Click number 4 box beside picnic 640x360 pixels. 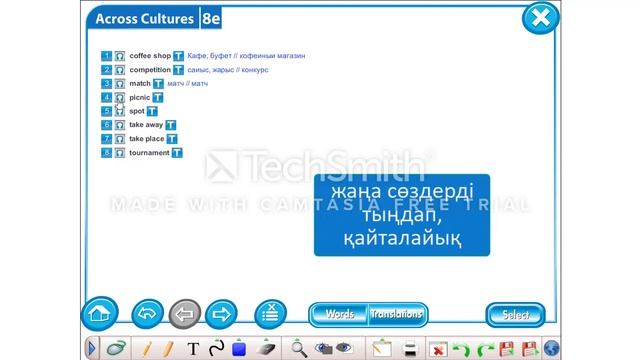[107, 98]
